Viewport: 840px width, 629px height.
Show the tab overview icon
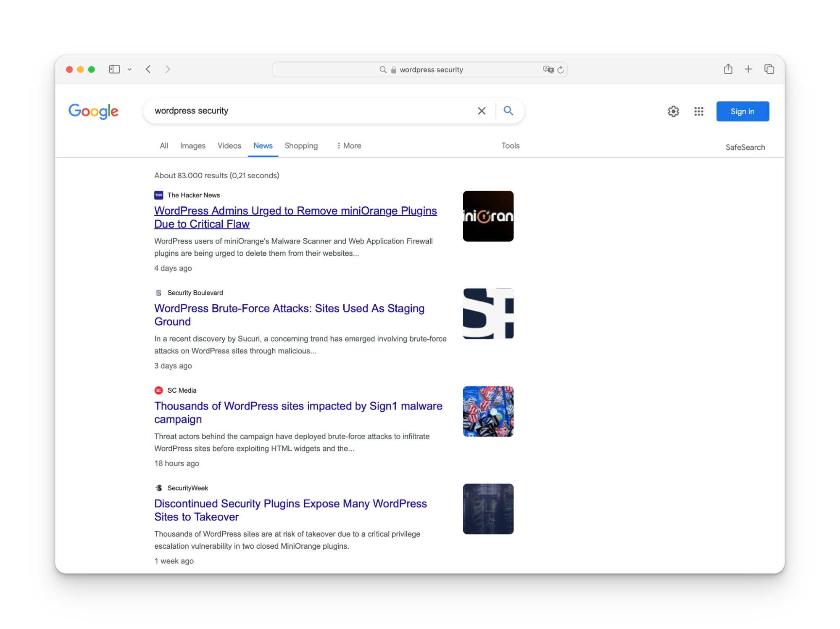(x=769, y=69)
